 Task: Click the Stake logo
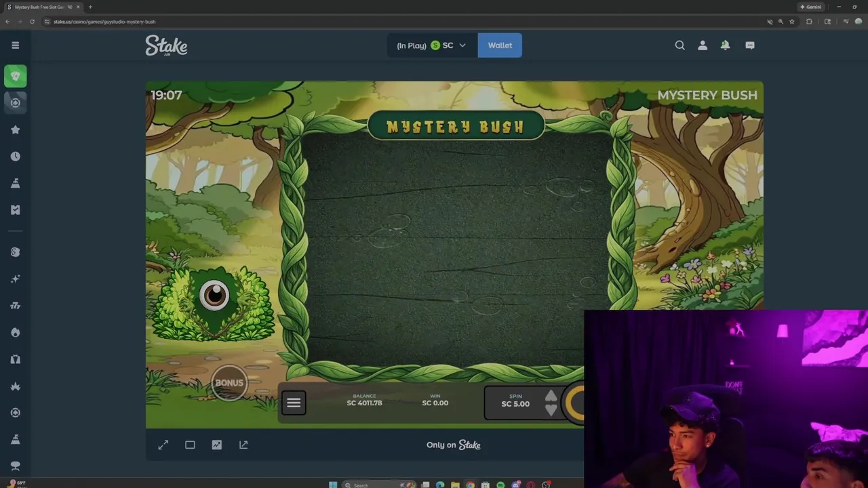click(x=166, y=45)
